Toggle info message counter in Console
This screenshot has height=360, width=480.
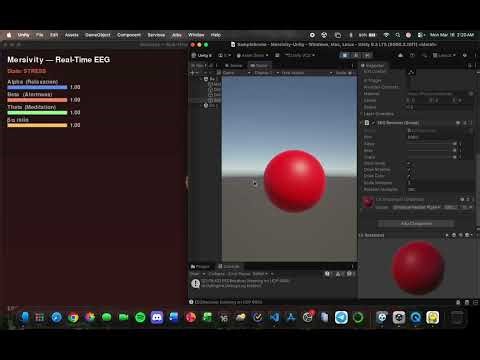tap(328, 274)
